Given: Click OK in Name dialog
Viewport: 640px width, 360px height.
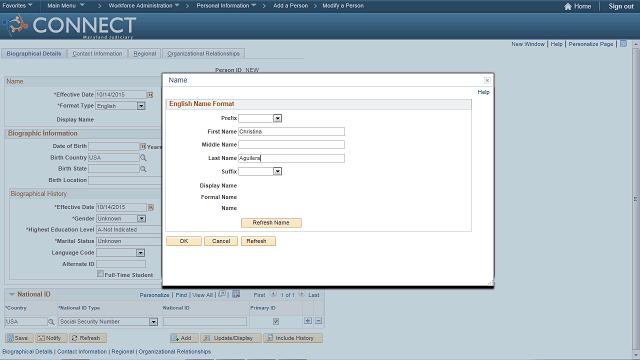Looking at the screenshot, I should (184, 241).
